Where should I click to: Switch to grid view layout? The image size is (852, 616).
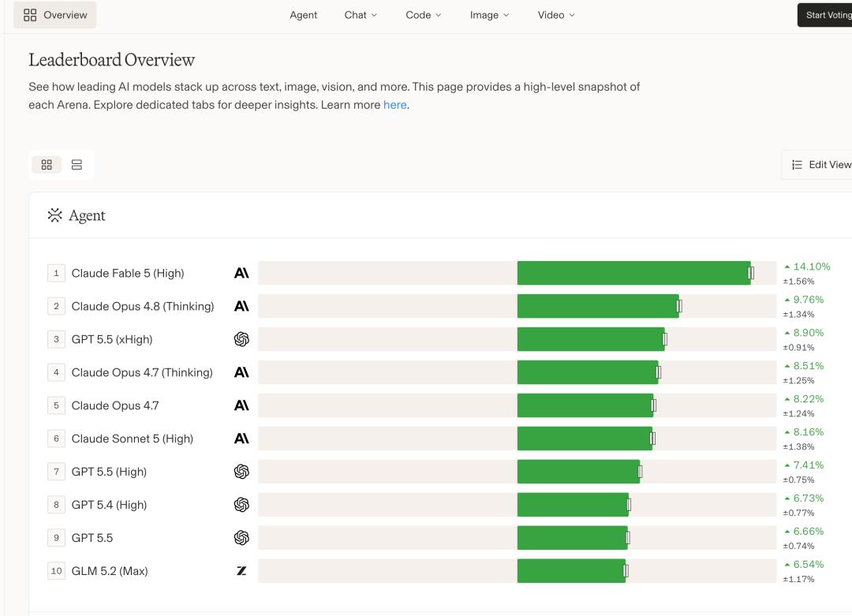point(47,165)
